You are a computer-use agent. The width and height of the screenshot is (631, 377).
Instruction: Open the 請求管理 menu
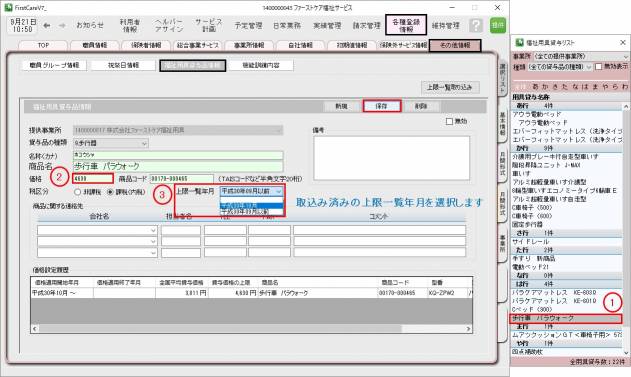tap(367, 25)
